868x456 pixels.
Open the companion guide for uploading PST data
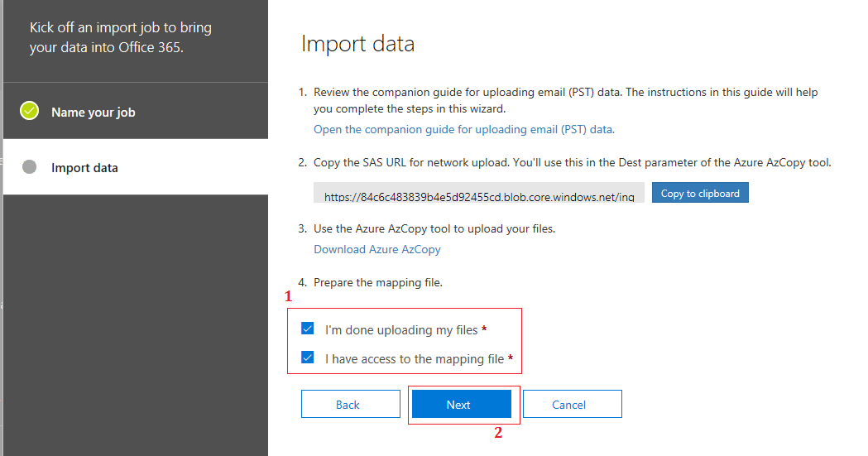click(463, 129)
